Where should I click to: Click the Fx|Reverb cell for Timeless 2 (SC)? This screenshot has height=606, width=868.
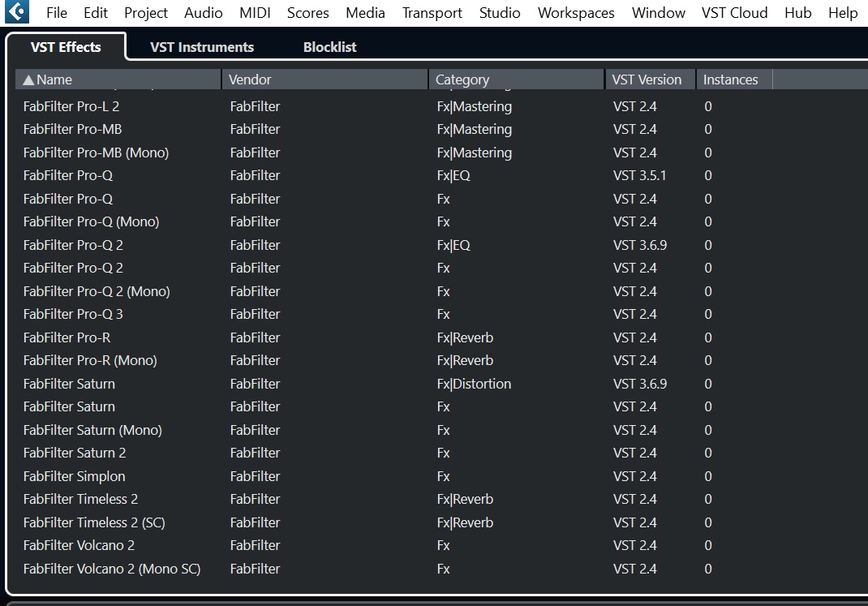click(465, 522)
